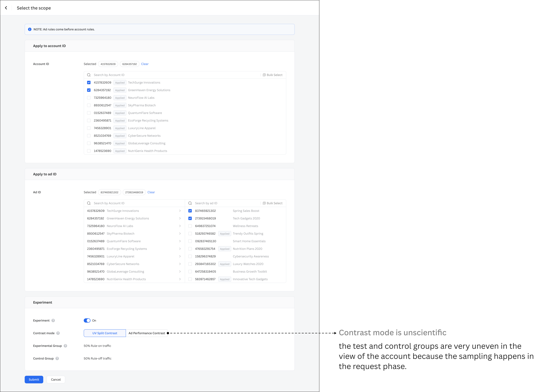
Task: Check account 9638521470 GlobaLeverage Consulting
Action: pos(89,143)
